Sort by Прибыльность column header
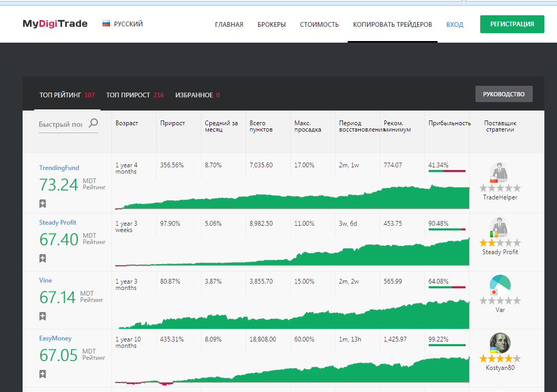Viewport: 557px width, 392px height. point(450,123)
